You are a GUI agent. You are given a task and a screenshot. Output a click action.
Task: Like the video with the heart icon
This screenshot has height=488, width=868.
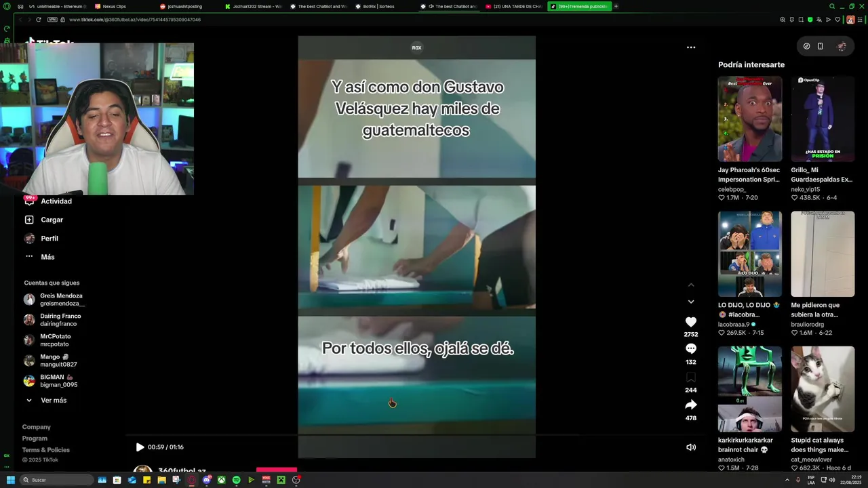(x=690, y=322)
